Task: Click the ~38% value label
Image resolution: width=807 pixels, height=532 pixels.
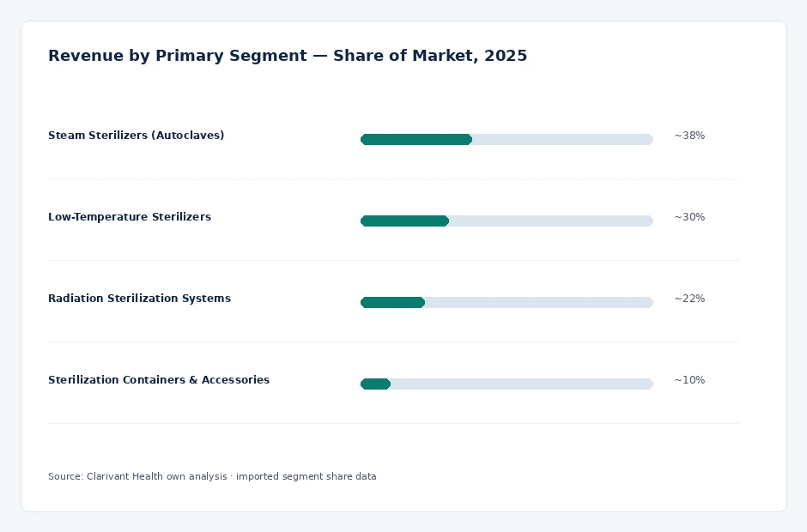Action: pos(689,136)
